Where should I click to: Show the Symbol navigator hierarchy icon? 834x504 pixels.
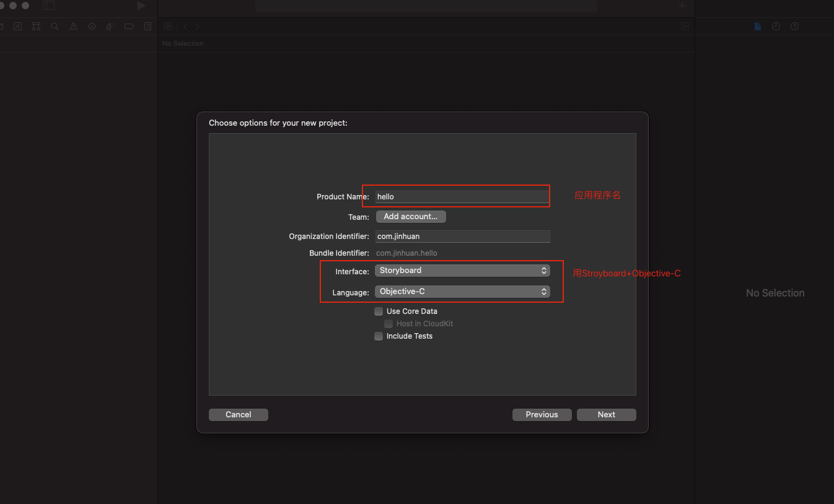(37, 27)
